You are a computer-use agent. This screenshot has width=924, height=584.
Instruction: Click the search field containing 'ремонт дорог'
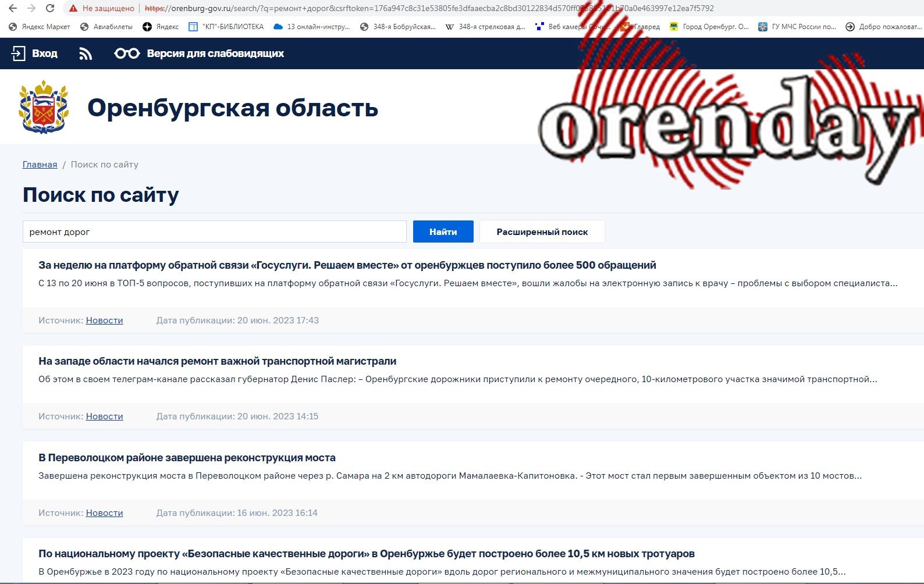pos(214,232)
